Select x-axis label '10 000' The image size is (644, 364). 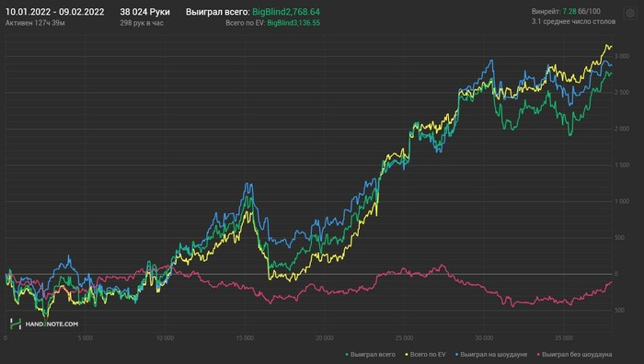[x=165, y=338]
